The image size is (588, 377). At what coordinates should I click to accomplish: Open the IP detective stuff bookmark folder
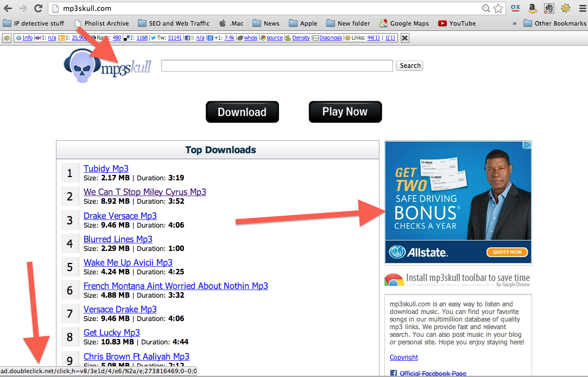point(34,23)
